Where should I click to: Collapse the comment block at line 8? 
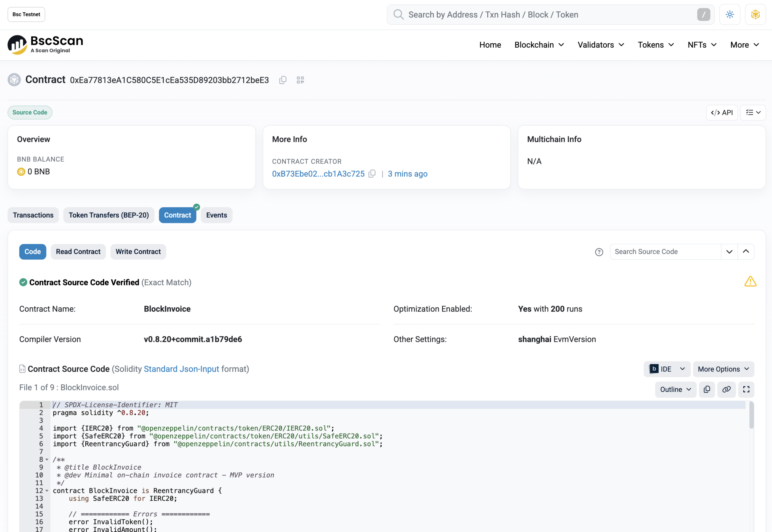(47, 460)
